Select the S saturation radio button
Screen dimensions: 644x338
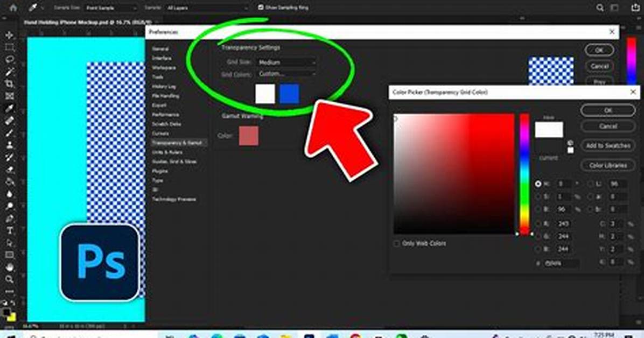coord(538,197)
